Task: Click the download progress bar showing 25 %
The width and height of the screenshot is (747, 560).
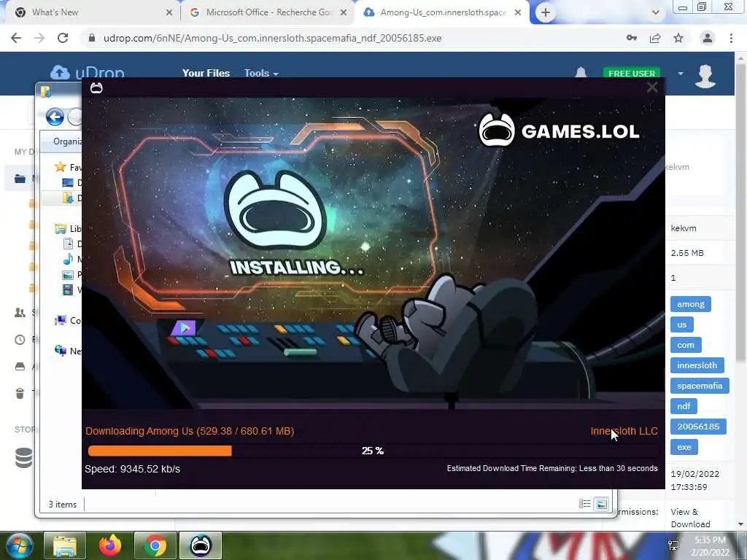Action: point(373,451)
